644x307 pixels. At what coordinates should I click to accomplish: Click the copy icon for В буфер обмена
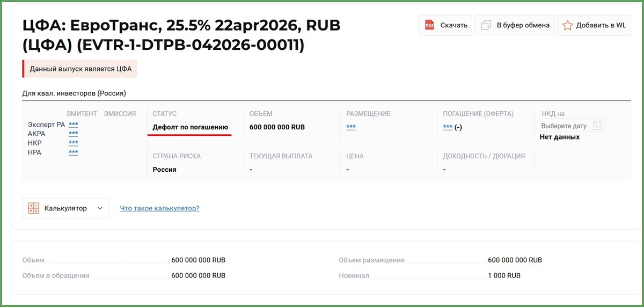[486, 25]
